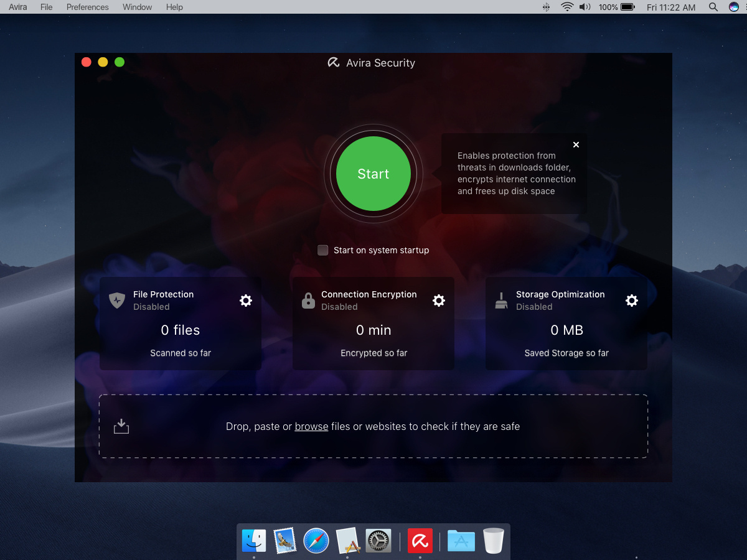Open the Xcode Instruments icon in Dock

347,541
